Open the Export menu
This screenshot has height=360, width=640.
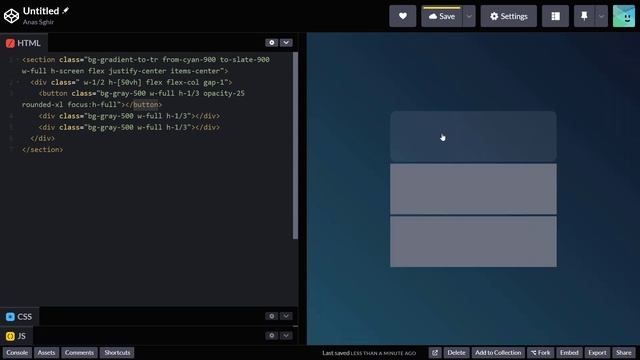click(597, 353)
